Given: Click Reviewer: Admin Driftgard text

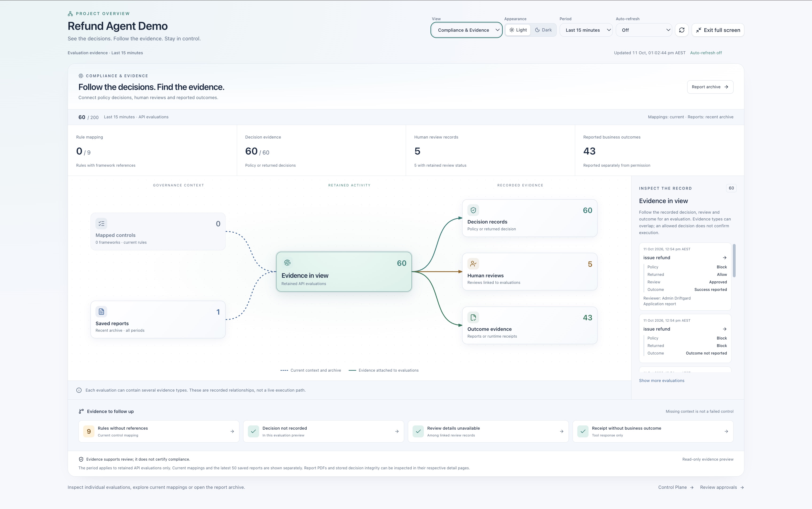Looking at the screenshot, I should coord(667,298).
